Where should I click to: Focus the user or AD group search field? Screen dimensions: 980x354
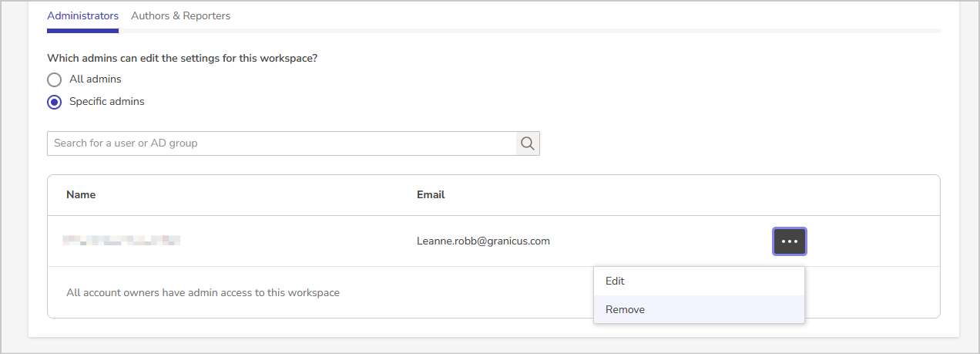pyautogui.click(x=281, y=143)
